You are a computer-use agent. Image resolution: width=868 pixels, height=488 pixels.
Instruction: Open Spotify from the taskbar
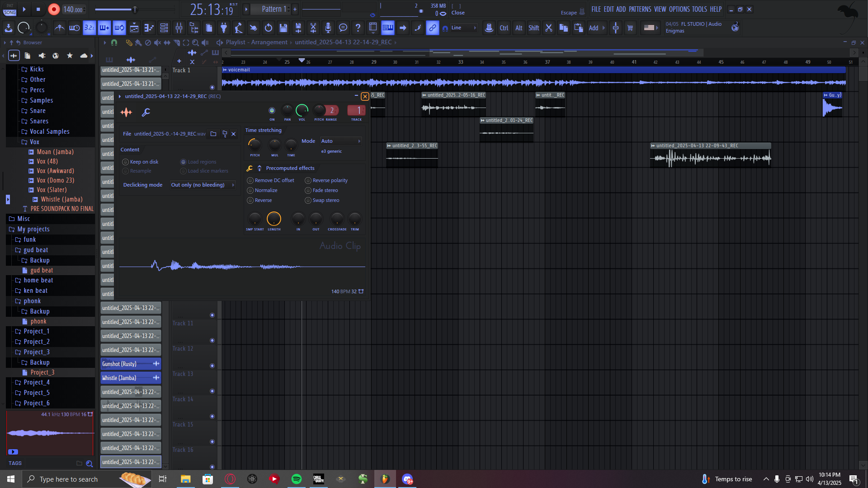(x=297, y=479)
